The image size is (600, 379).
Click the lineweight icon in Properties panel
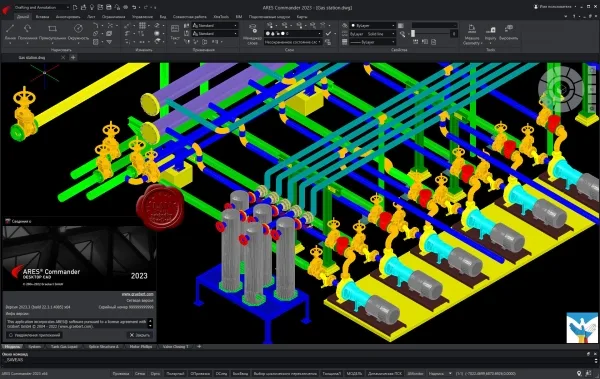(345, 42)
